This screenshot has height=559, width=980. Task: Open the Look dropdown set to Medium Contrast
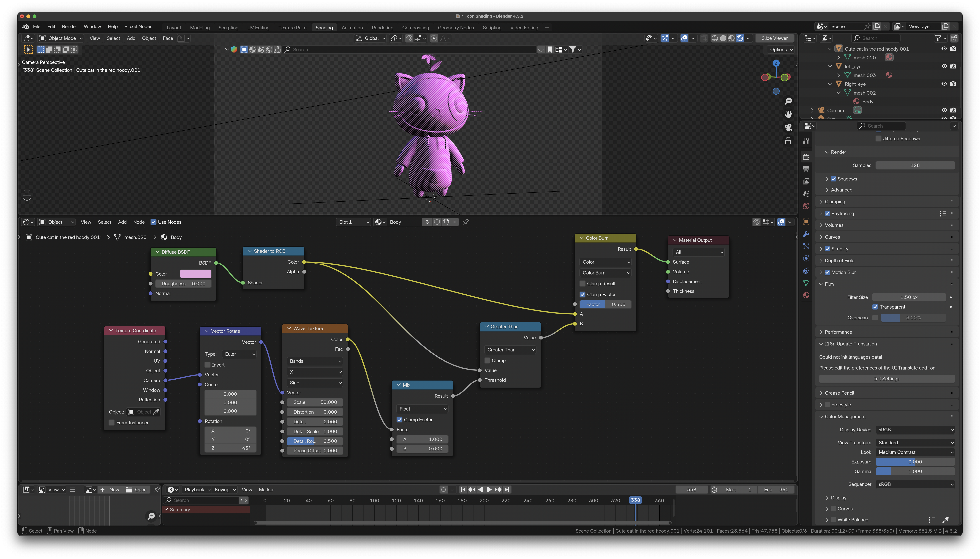(x=915, y=452)
